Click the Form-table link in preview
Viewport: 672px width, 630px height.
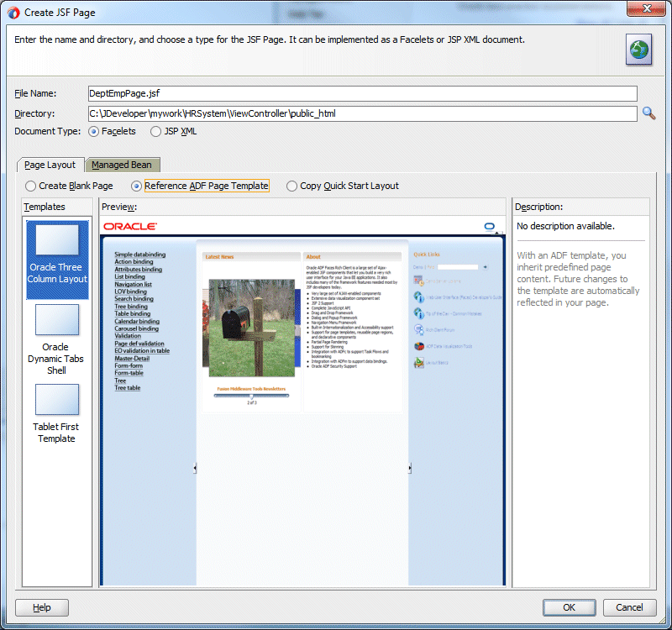[129, 373]
